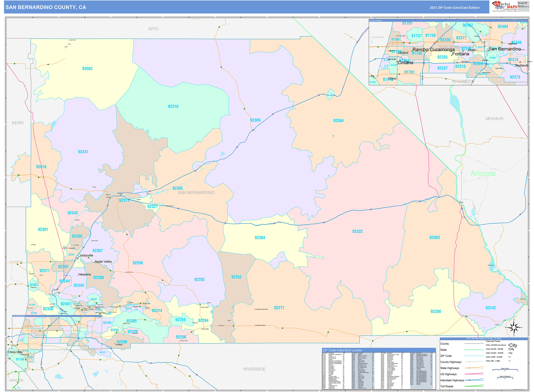
Task: Click the compass rose near the legend
Action: 514,328
